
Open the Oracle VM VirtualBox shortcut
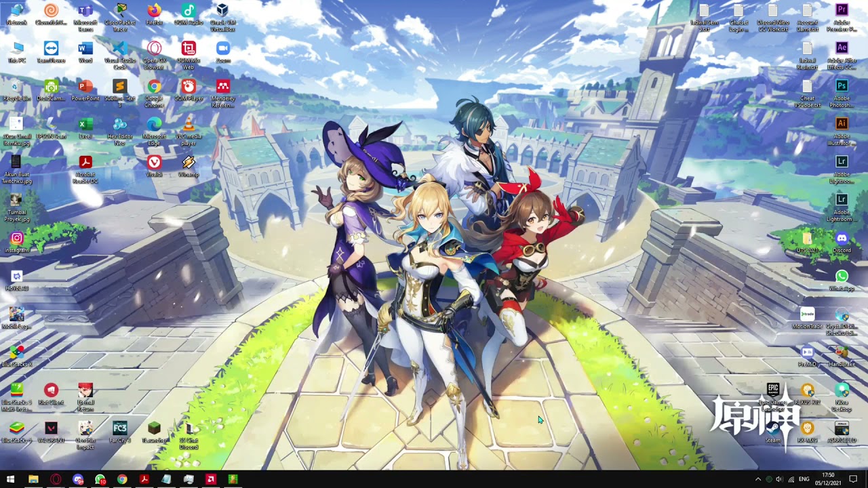pyautogui.click(x=222, y=12)
